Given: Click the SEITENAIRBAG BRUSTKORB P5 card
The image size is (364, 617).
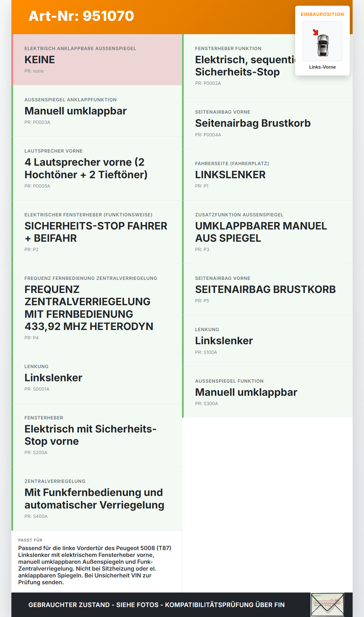Looking at the screenshot, I should (267, 290).
